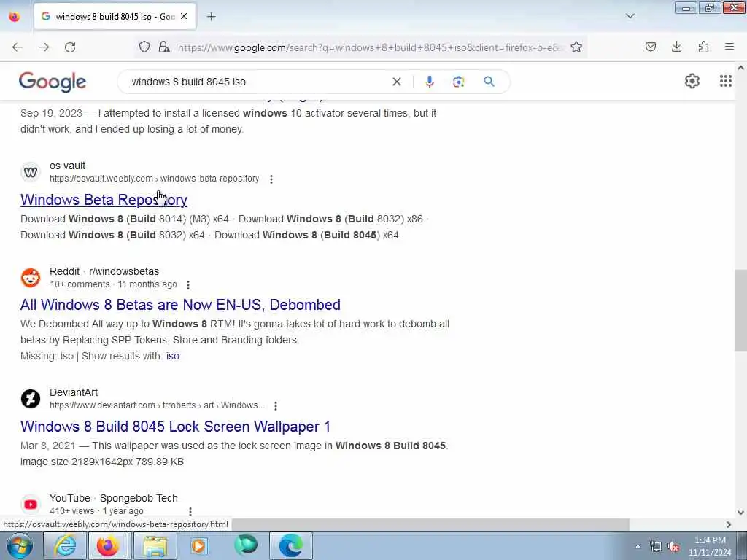Show hidden system tray icons

click(x=638, y=546)
